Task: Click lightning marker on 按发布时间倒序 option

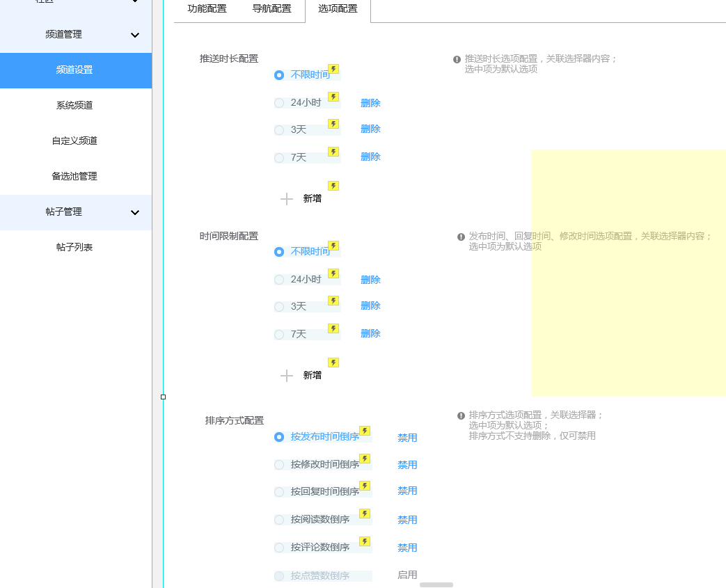Action: point(365,431)
